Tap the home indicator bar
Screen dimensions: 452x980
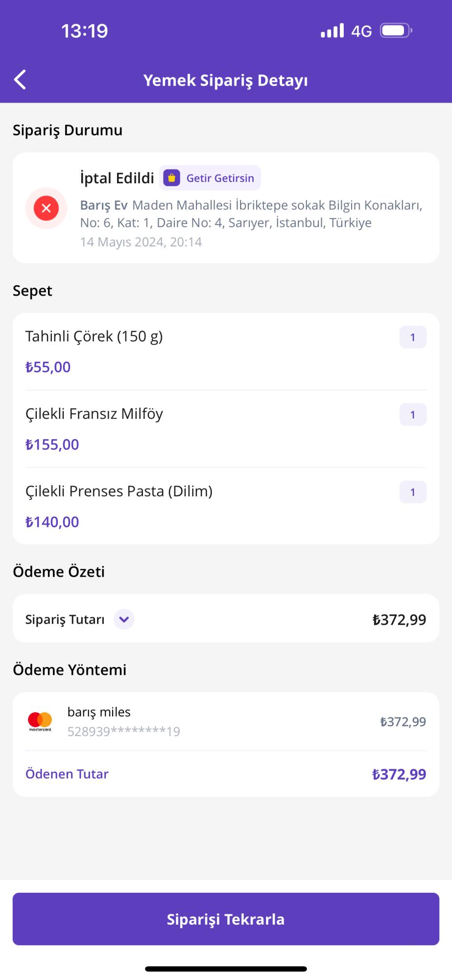(226, 969)
